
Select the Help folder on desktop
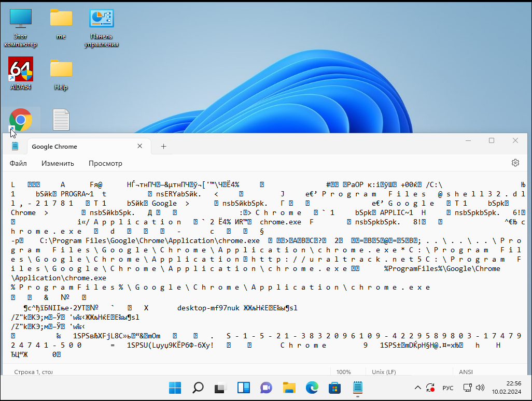(61, 75)
